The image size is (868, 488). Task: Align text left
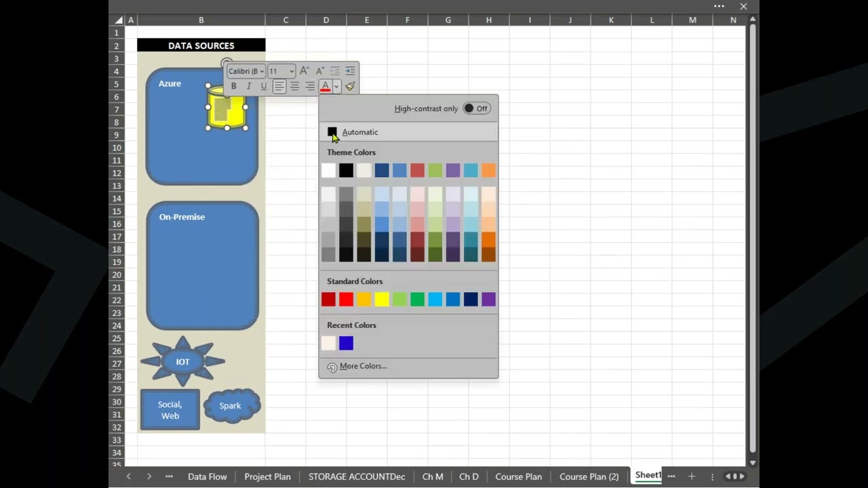[279, 86]
